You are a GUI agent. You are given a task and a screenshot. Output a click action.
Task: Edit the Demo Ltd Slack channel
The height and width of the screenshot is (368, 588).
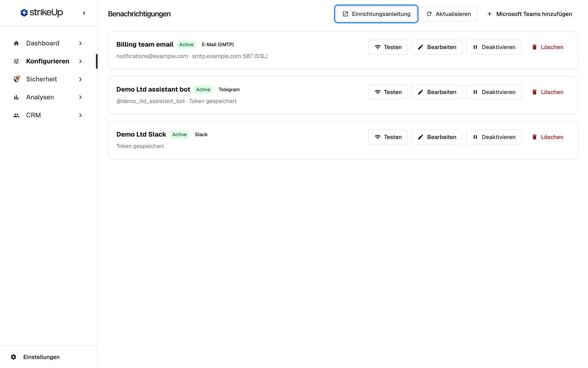point(437,137)
